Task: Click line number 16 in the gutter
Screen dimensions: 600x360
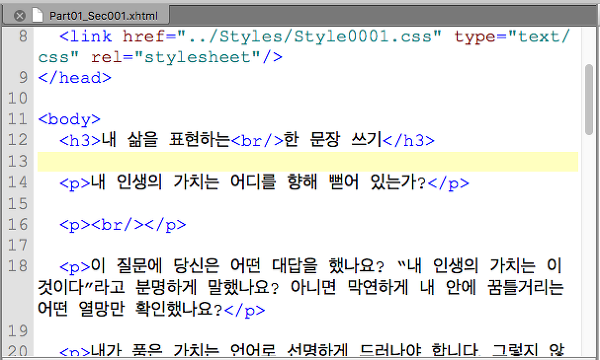Action: point(18,224)
